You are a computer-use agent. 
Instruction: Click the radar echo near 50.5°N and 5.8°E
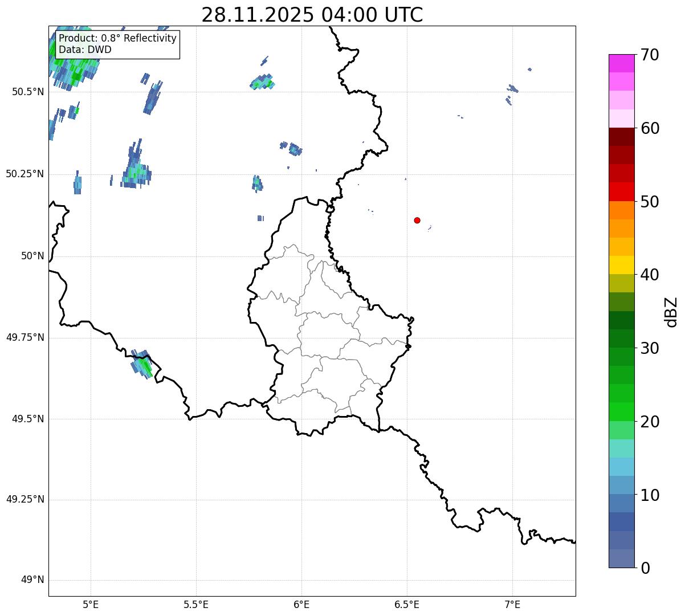pyautogui.click(x=262, y=83)
